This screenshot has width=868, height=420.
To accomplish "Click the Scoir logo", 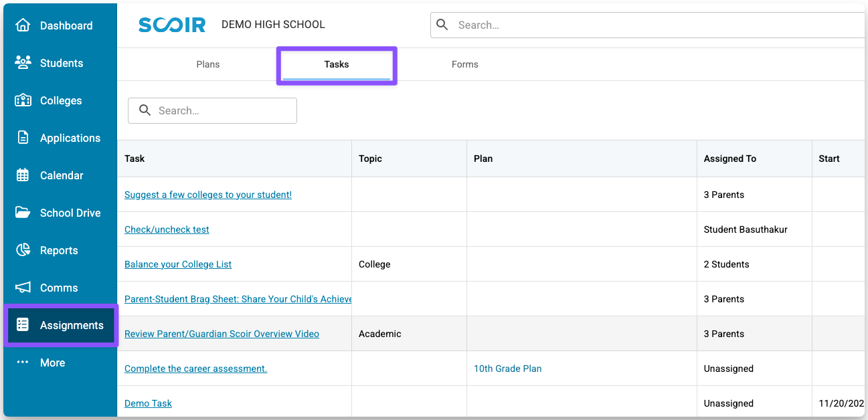I will point(171,25).
